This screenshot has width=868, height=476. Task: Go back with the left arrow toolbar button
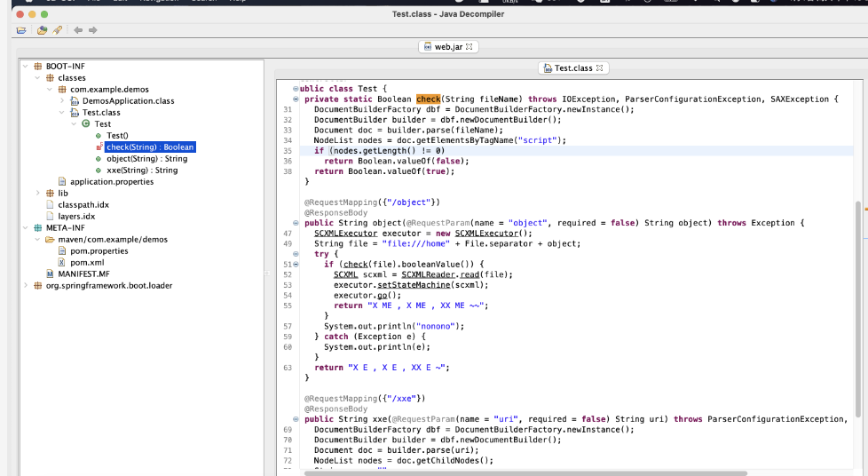pos(78,30)
